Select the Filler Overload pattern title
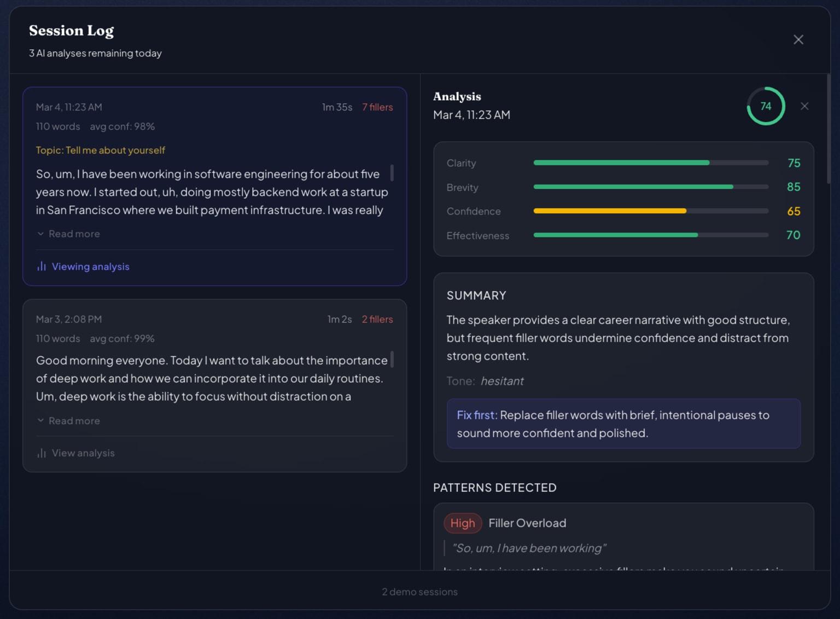Image resolution: width=840 pixels, height=619 pixels. coord(527,523)
